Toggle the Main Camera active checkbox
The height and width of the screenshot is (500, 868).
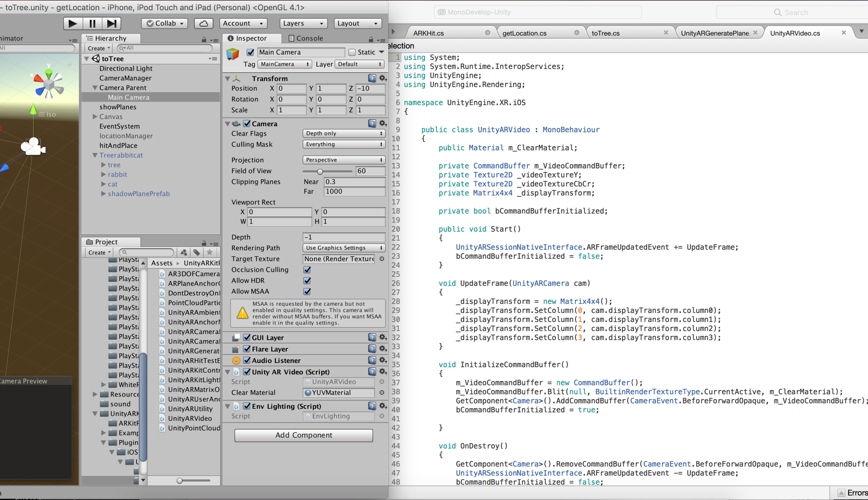pos(250,52)
